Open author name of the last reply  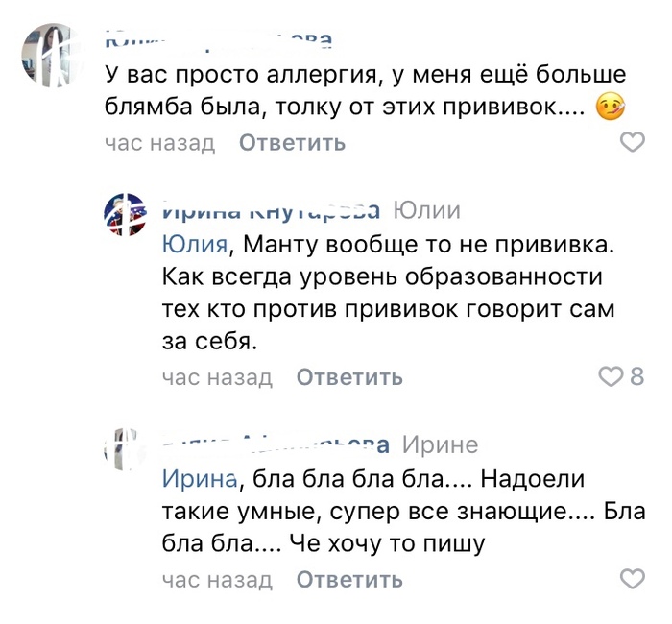276,444
